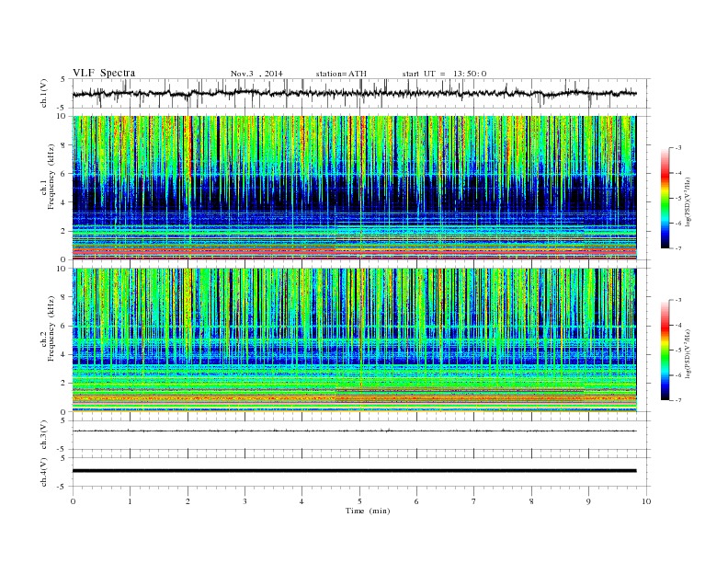Screen dimensions: 728x563
Task: Click the ch.1 voltage waveform trace
Action: [354, 93]
